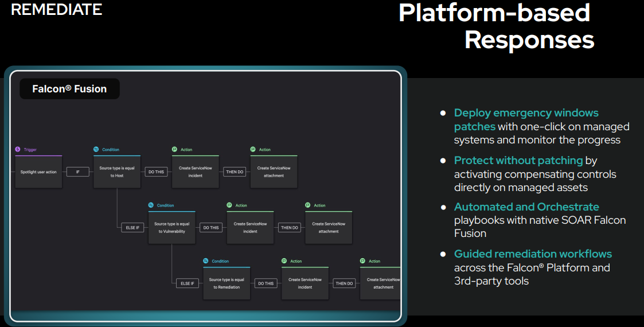The width and height of the screenshot is (644, 327).
Task: Click DO THIS connector after the Host condition
Action: 157,172
